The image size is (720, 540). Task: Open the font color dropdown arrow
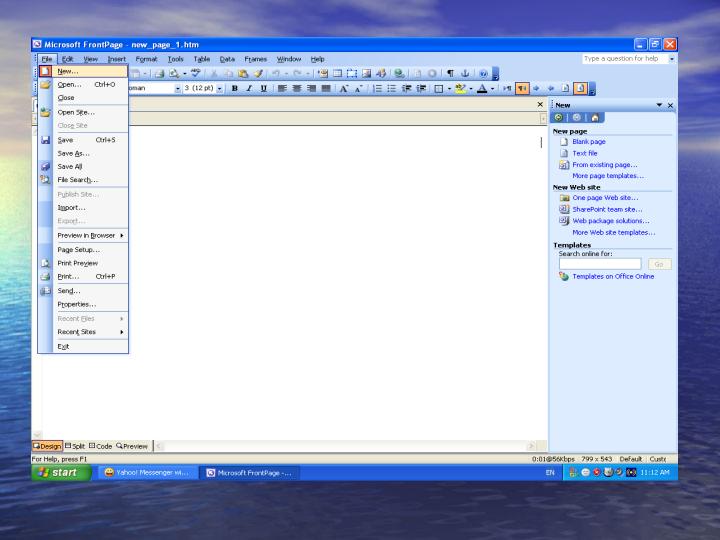click(492, 88)
